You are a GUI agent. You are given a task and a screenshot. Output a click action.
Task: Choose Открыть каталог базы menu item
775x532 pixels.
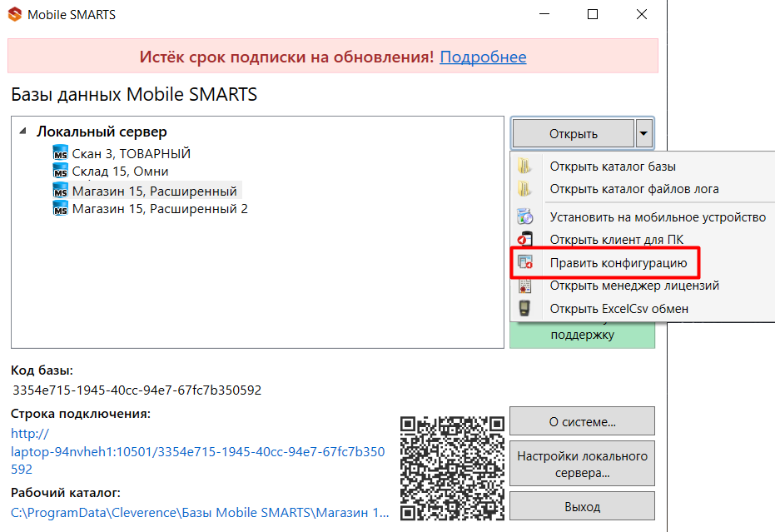tap(613, 167)
